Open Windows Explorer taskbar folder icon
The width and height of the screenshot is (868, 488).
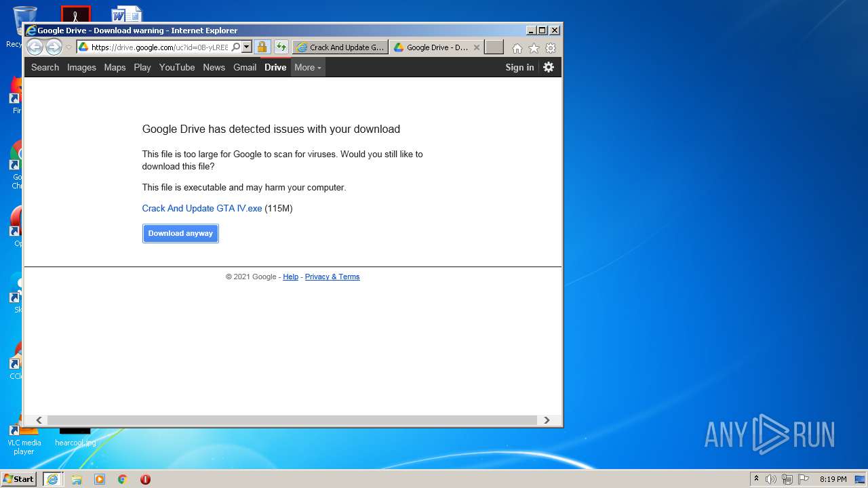[x=77, y=479]
